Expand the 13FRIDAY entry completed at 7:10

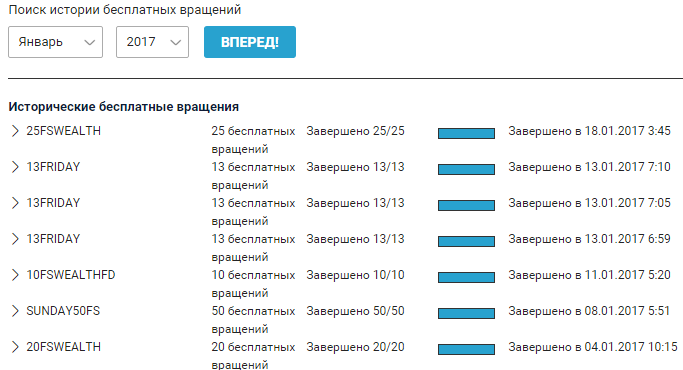(15, 167)
